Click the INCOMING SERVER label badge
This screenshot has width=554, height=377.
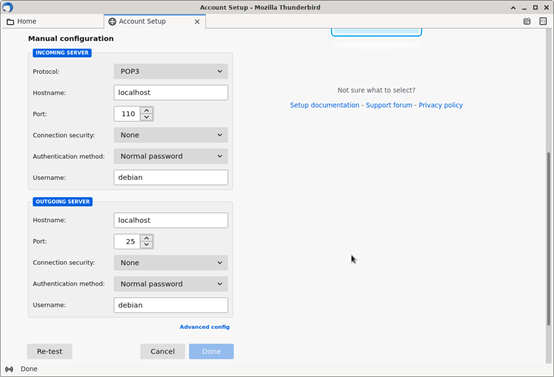[x=62, y=53]
